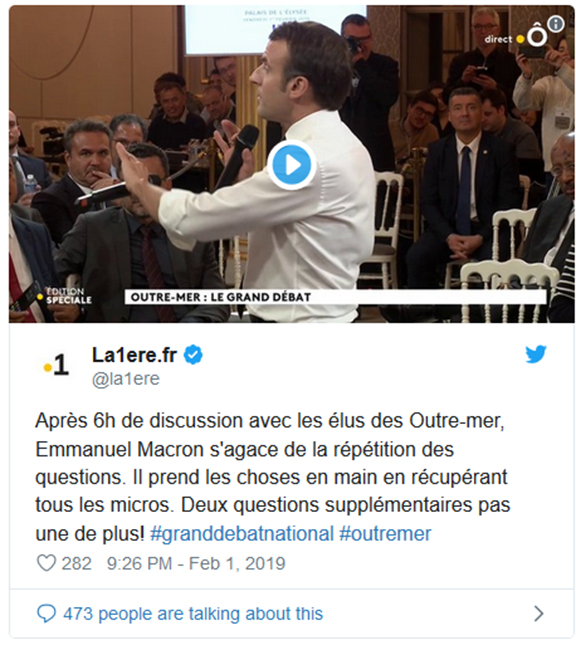Click the France Ô direct logo on video
This screenshot has height=650, width=576.
tap(516, 39)
